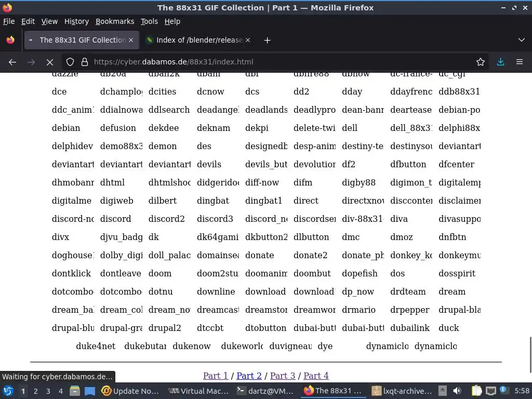
Task: Open the network monitor tray icon
Action: tap(490, 391)
